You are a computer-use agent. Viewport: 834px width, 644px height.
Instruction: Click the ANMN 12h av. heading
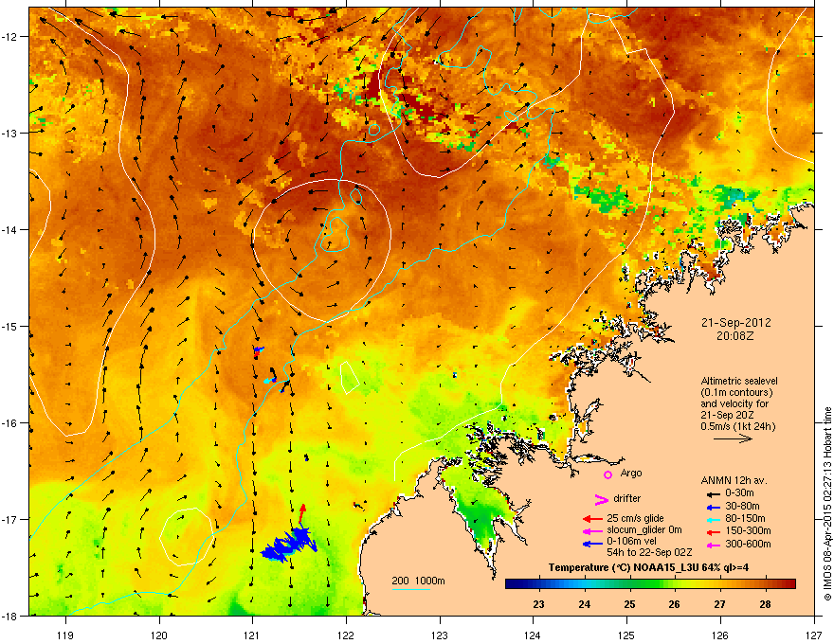734,480
